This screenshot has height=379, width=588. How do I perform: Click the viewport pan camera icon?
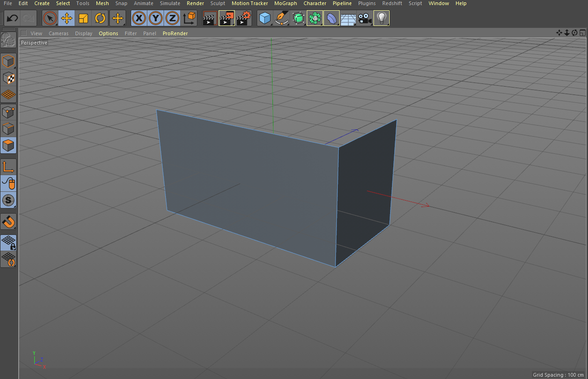(x=559, y=33)
